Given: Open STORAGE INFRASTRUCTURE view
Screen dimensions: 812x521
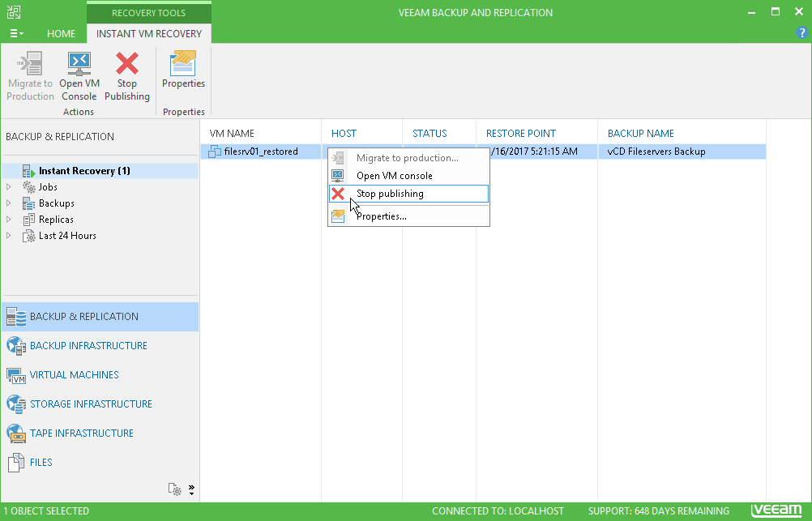Looking at the screenshot, I should [100, 404].
